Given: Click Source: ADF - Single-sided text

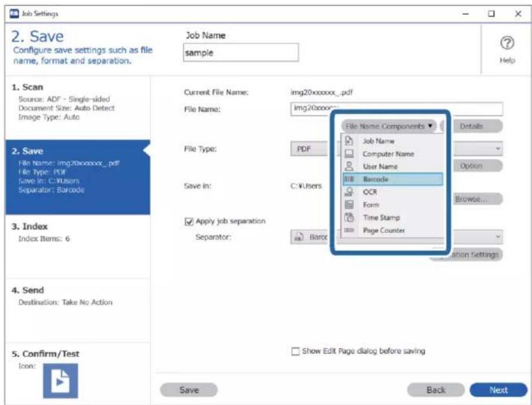Looking at the screenshot, I should (x=64, y=99).
